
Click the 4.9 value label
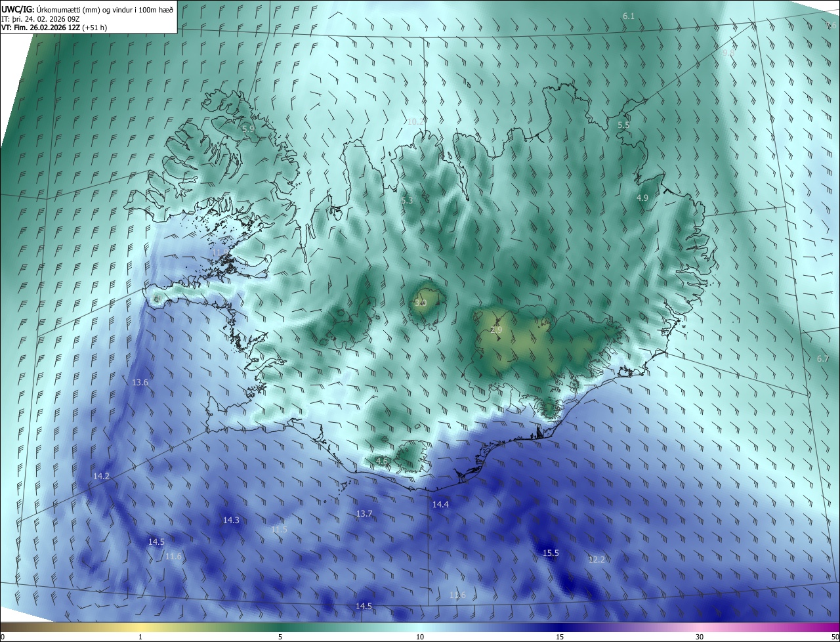(x=642, y=198)
